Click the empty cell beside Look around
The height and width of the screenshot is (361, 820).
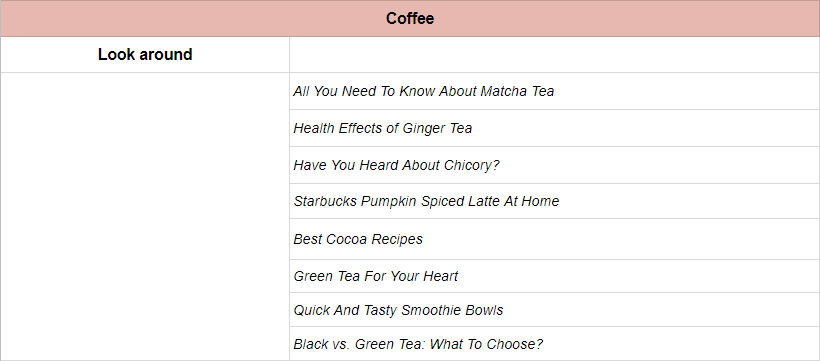coord(554,54)
